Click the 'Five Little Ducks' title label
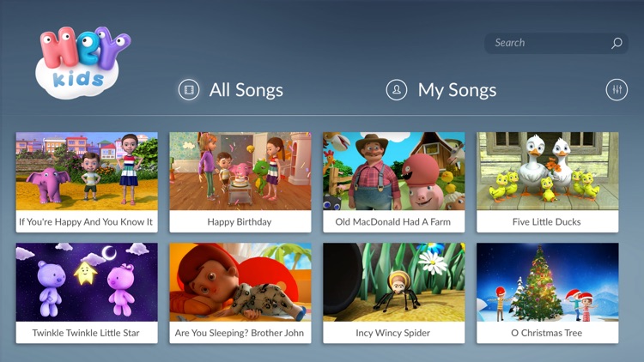644x362 pixels. pos(547,222)
